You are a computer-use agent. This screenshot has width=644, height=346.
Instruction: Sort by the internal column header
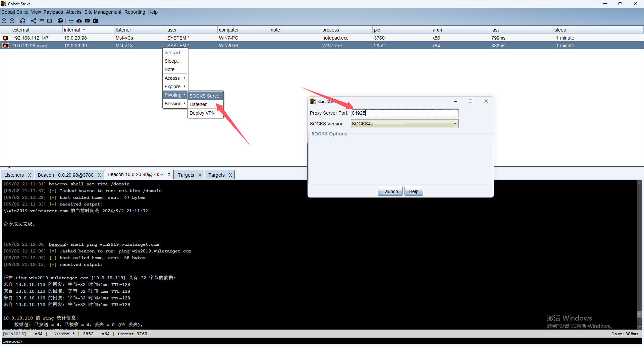[88, 30]
